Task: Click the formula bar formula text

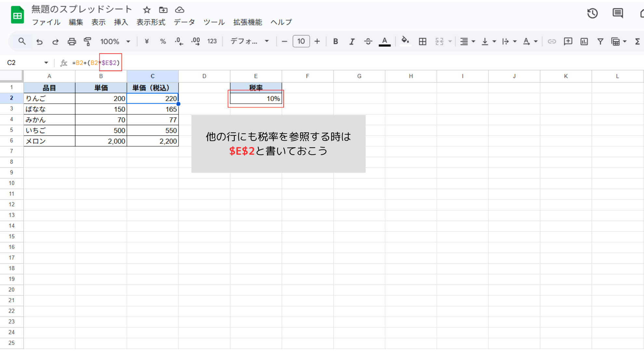Action: pyautogui.click(x=96, y=63)
